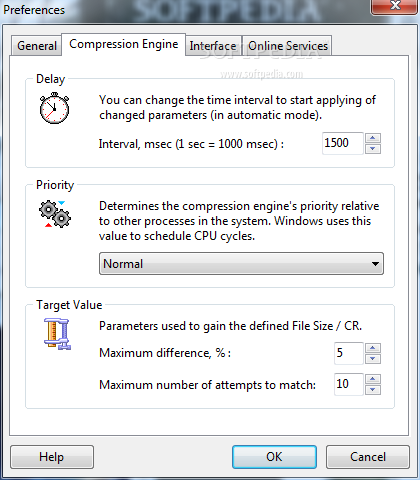Open the Online Services tab
Screen dimensions: 420x480
tap(287, 46)
